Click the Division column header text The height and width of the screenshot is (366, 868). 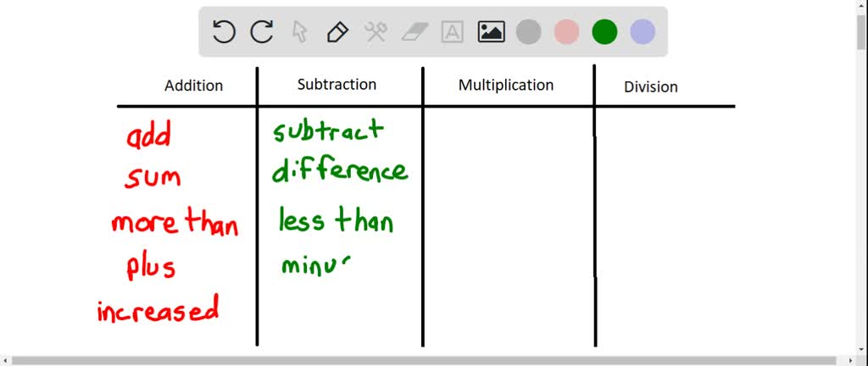click(x=651, y=86)
